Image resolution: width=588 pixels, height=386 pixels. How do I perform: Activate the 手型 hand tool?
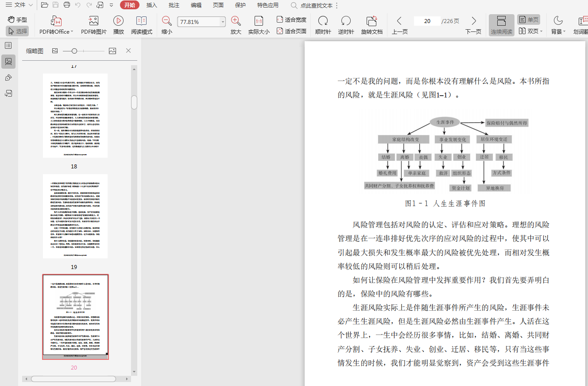(18, 19)
